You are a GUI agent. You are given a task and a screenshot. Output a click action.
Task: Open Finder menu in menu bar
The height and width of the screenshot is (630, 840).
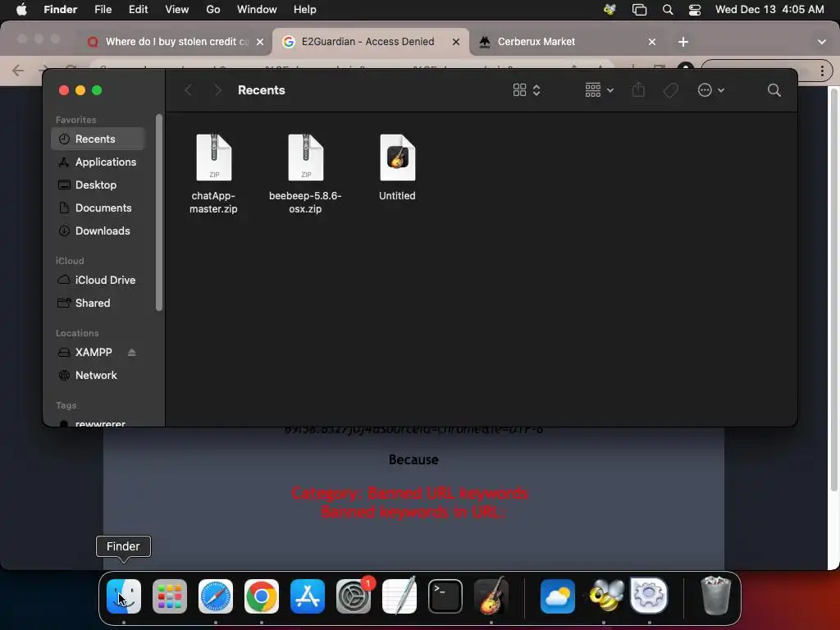60,9
